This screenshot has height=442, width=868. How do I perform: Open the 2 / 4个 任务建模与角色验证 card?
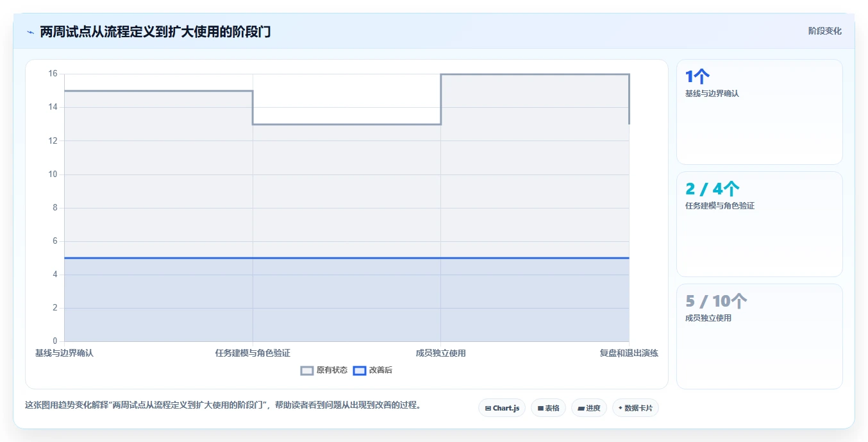759,225
